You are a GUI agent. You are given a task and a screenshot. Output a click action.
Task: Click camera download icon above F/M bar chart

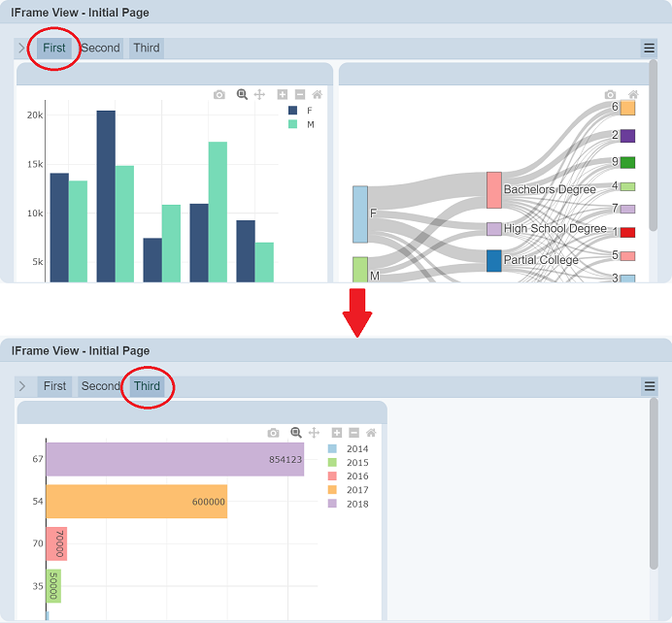click(x=219, y=94)
